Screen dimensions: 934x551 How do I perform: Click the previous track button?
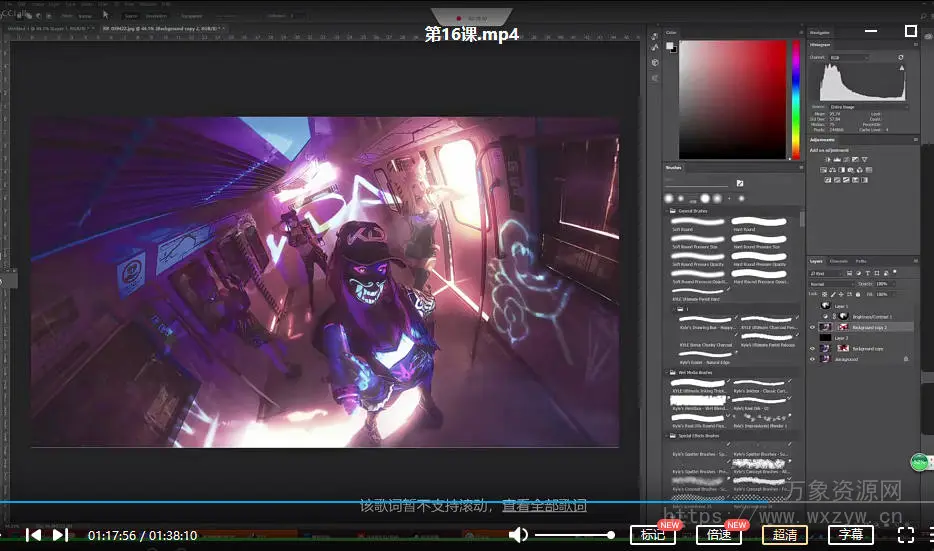tap(34, 535)
